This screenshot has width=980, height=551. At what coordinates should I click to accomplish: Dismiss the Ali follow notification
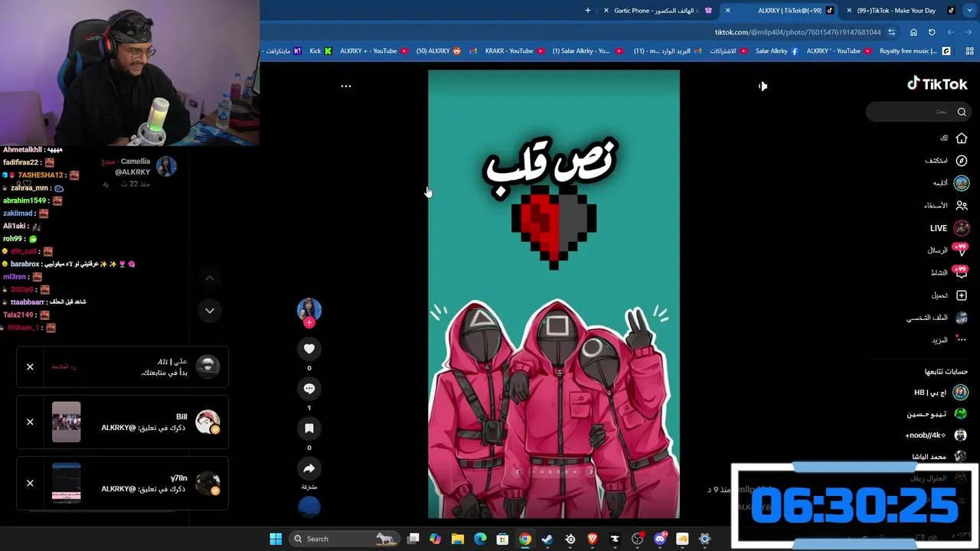click(x=30, y=367)
